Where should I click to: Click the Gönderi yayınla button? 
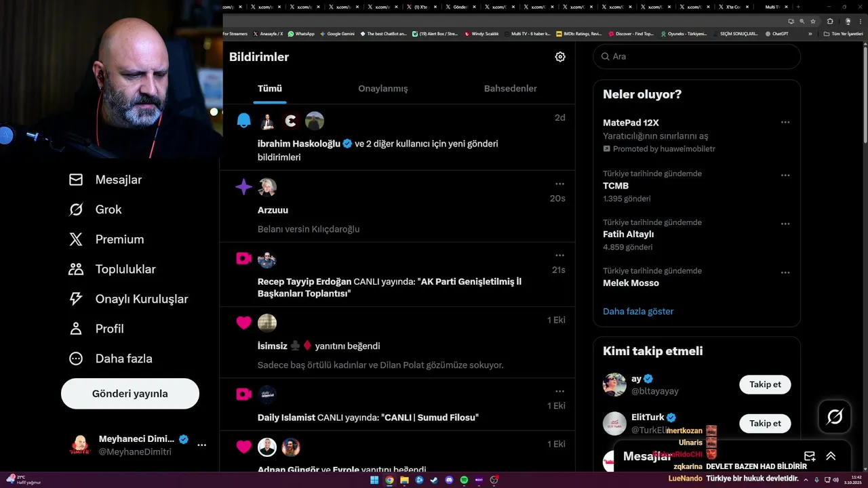[x=130, y=394]
